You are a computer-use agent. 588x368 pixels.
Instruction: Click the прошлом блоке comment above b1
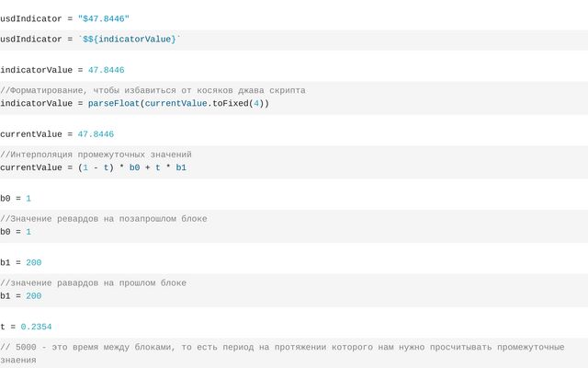click(x=93, y=283)
